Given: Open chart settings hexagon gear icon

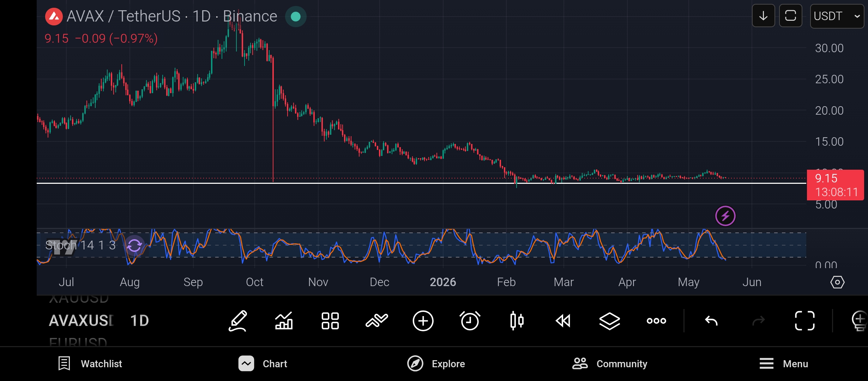Looking at the screenshot, I should coord(837,282).
